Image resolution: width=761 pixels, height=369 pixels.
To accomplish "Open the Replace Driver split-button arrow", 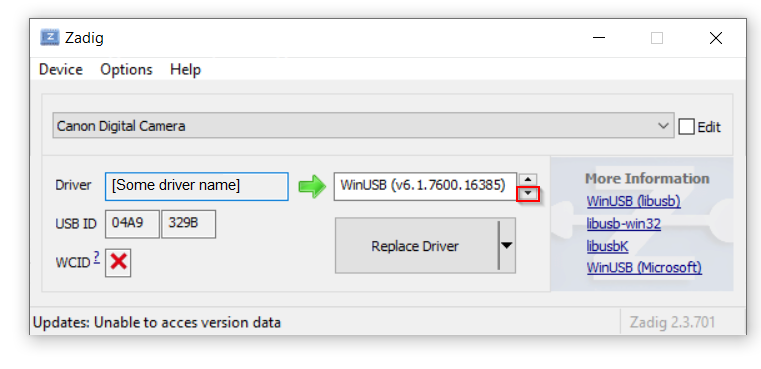I will pyautogui.click(x=507, y=246).
